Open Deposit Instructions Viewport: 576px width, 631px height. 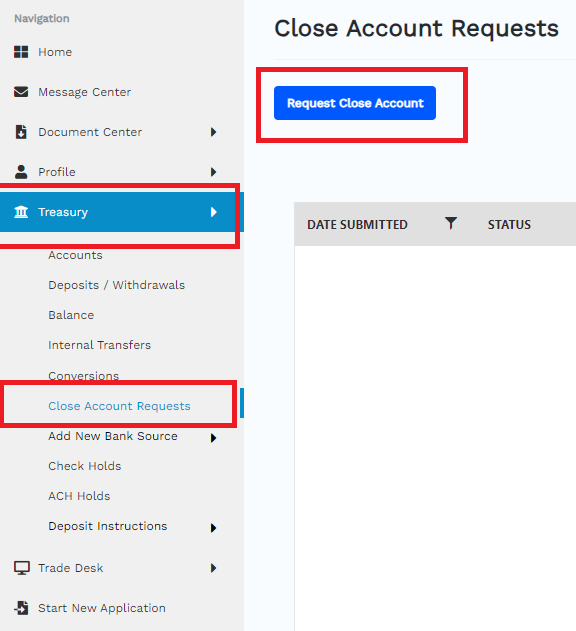[107, 526]
